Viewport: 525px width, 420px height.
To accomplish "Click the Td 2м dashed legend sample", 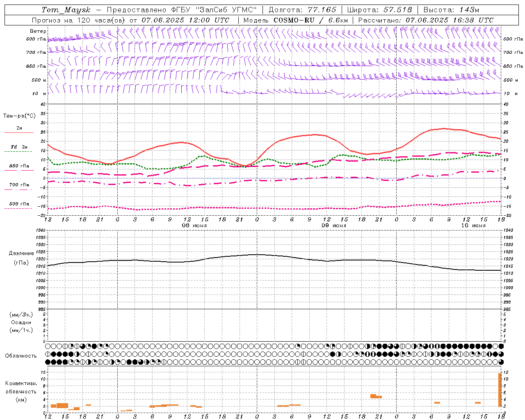I will click(x=19, y=151).
